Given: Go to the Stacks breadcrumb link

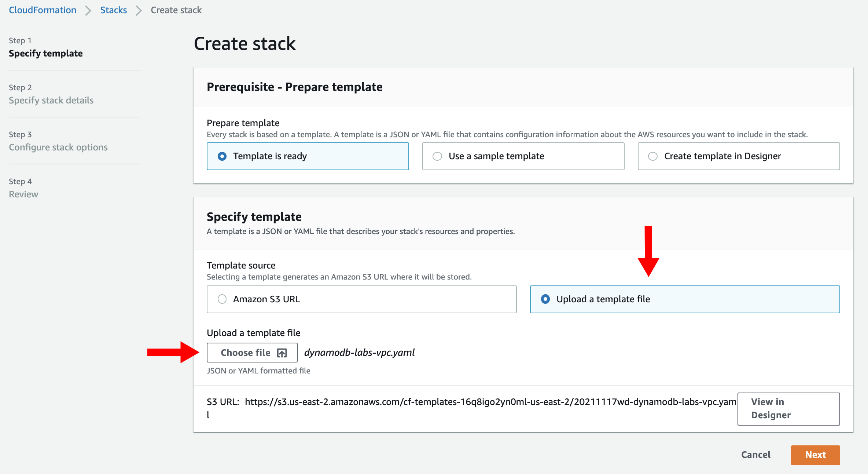Looking at the screenshot, I should pyautogui.click(x=113, y=10).
